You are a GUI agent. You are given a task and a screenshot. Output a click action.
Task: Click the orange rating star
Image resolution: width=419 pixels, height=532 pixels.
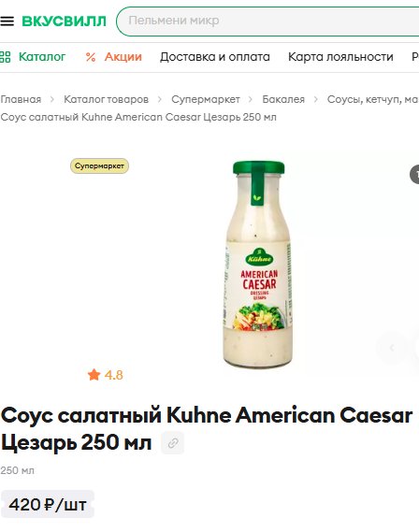pyautogui.click(x=94, y=375)
